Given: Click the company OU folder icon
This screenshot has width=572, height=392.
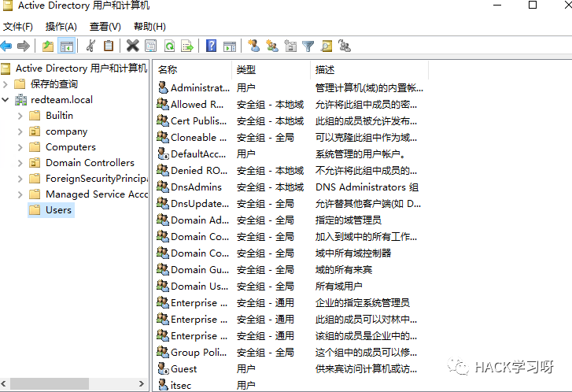Looking at the screenshot, I should pos(35,131).
